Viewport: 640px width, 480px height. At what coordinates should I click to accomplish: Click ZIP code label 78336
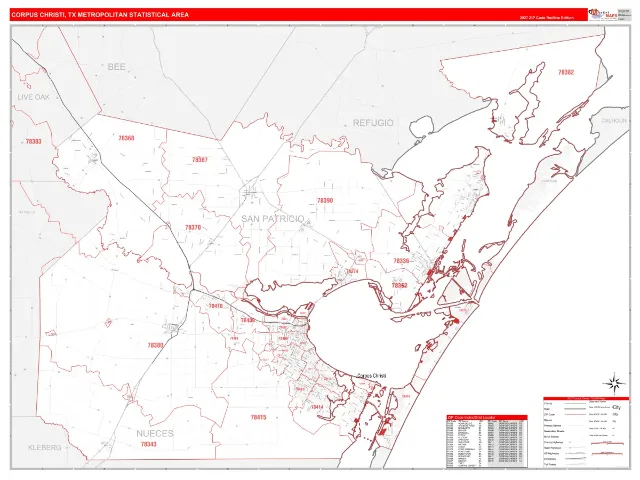point(401,261)
